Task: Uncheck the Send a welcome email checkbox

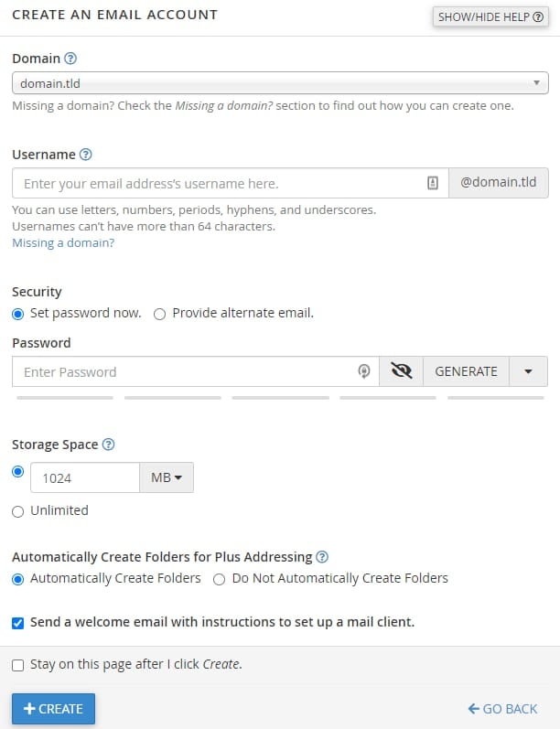Action: point(18,623)
